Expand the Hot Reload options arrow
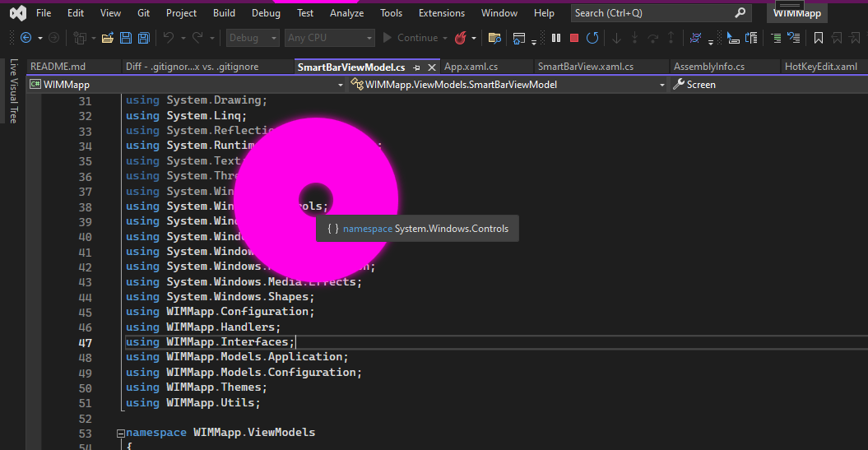Screen dimensions: 868x450 coord(473,38)
